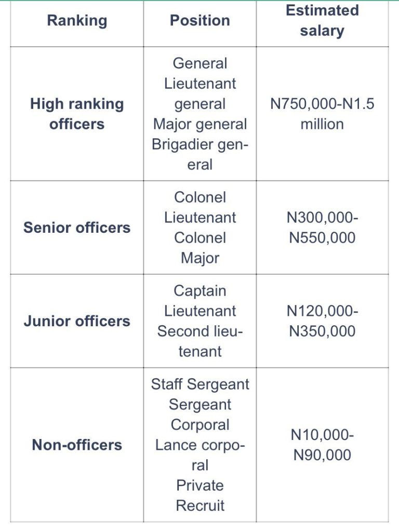Image resolution: width=399 pixels, height=532 pixels.
Task: Select the N10,000-N90,000 salary cell
Action: [x=322, y=445]
